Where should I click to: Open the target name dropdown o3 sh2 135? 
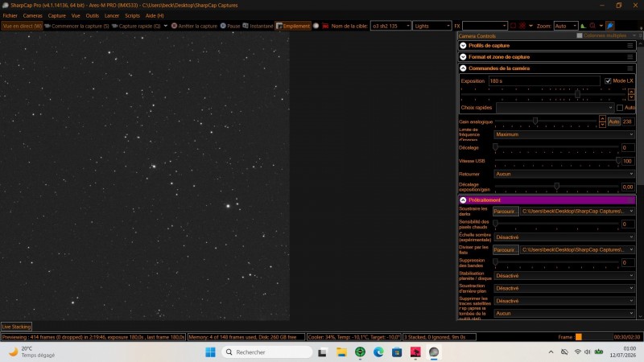[390, 26]
